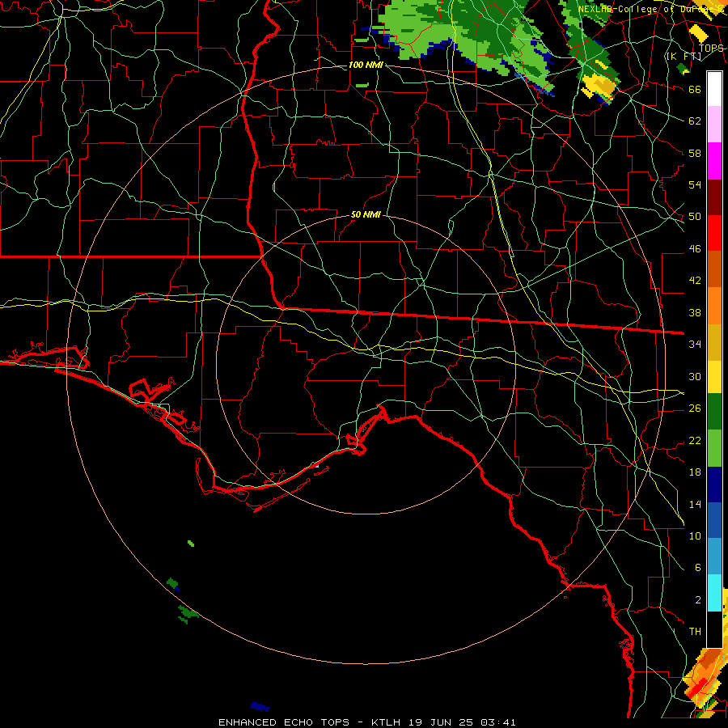
Task: Click the "ENHANCED ECHO TOPS" title text
Action: [x=284, y=722]
